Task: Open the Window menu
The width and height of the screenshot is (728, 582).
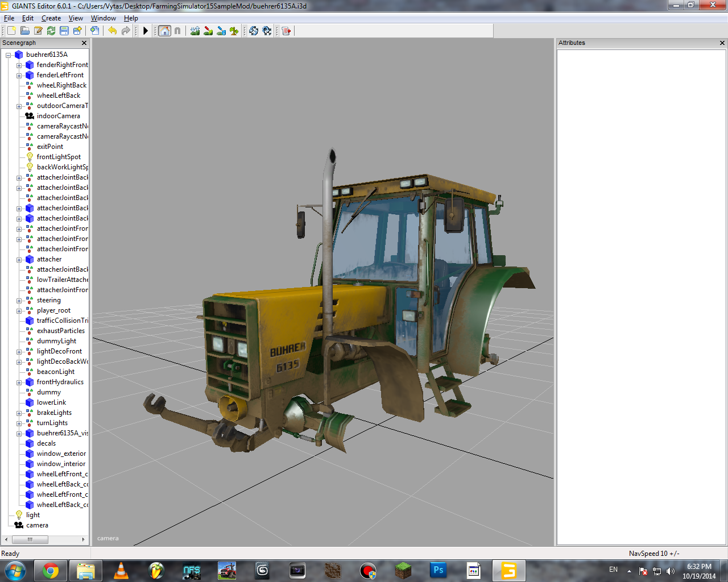Action: (x=103, y=18)
